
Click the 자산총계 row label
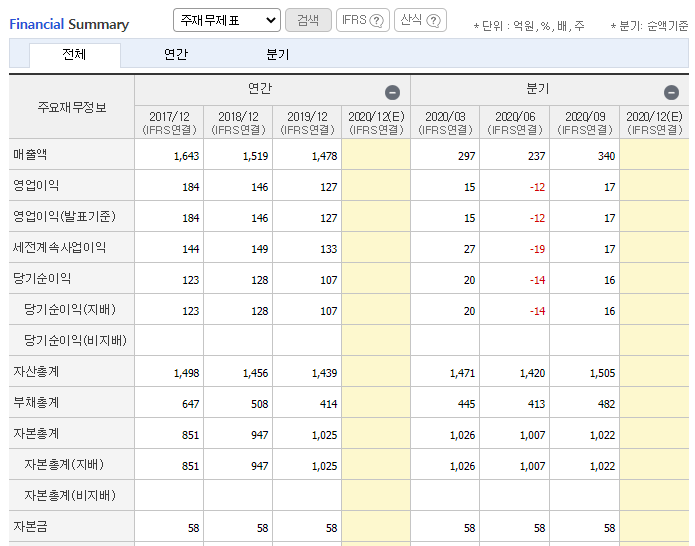(36, 371)
